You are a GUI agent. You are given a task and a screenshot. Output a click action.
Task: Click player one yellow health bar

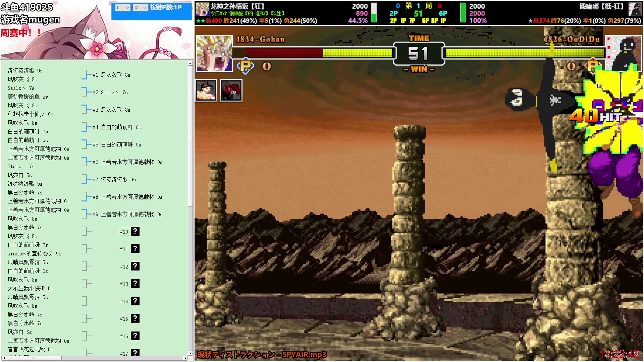pos(358,53)
